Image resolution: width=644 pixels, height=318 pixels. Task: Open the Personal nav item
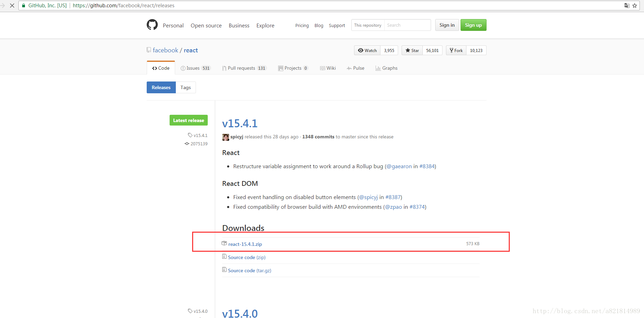(173, 25)
